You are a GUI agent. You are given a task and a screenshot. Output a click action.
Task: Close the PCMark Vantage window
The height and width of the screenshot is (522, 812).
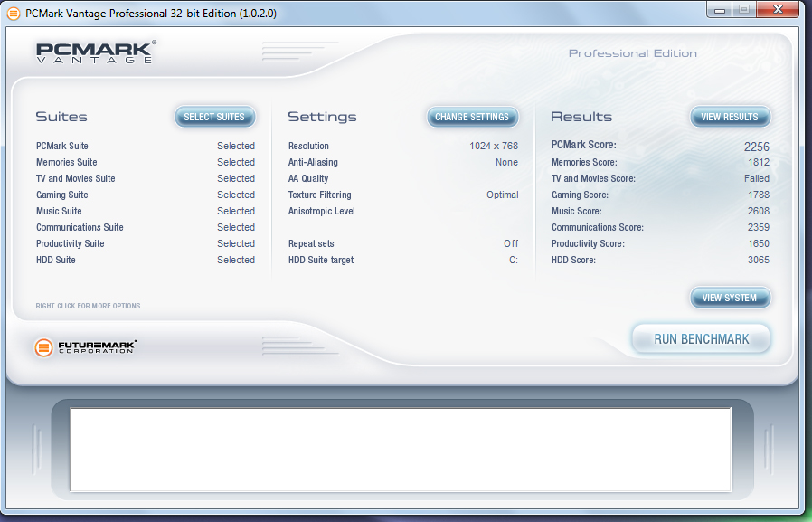[778, 9]
